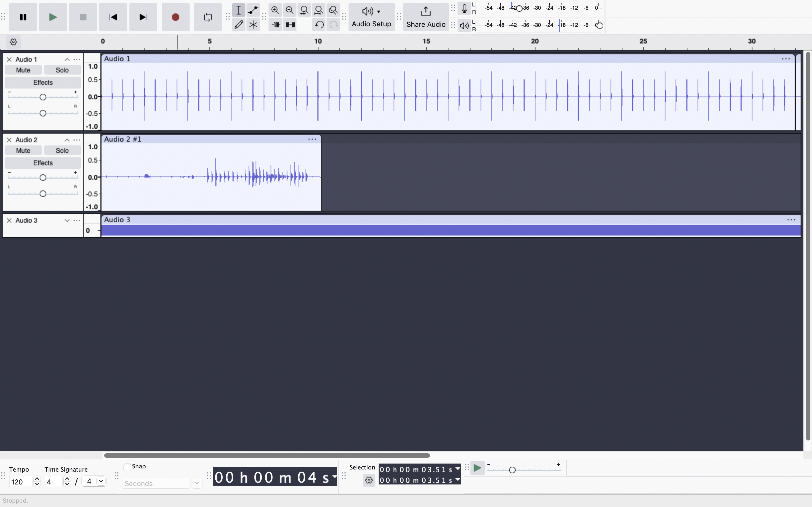Choose the Multi-tool asterisk icon
This screenshot has height=507, width=812.
tap(253, 24)
